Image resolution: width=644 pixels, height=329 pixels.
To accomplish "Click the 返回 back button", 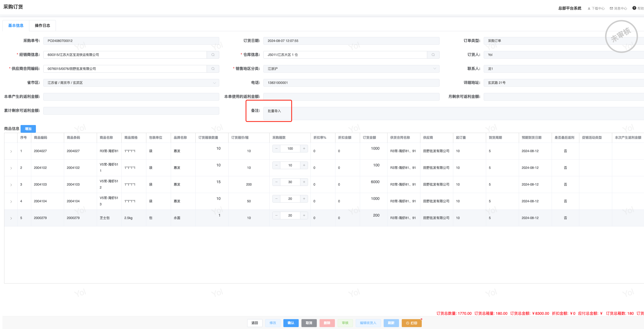I will point(255,323).
